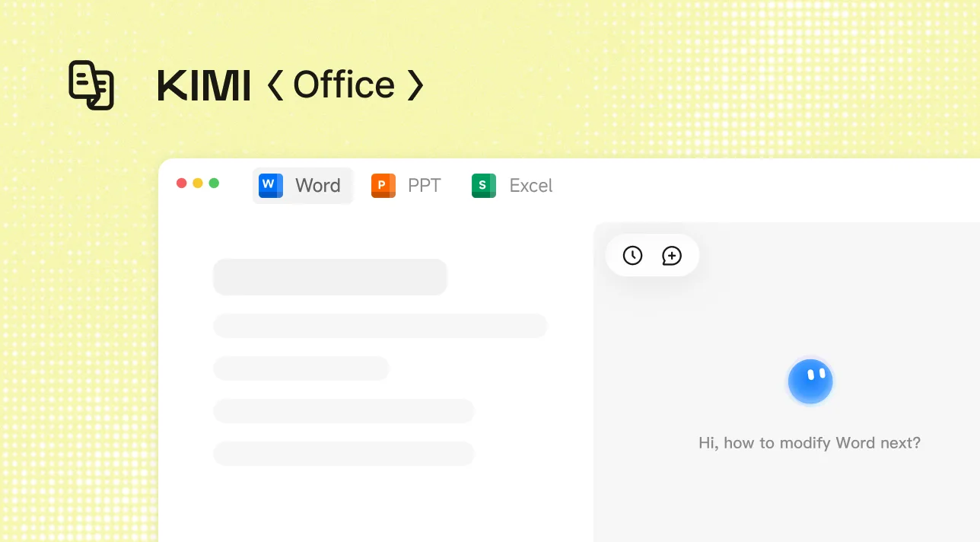Maximize the window with the green dot

214,183
